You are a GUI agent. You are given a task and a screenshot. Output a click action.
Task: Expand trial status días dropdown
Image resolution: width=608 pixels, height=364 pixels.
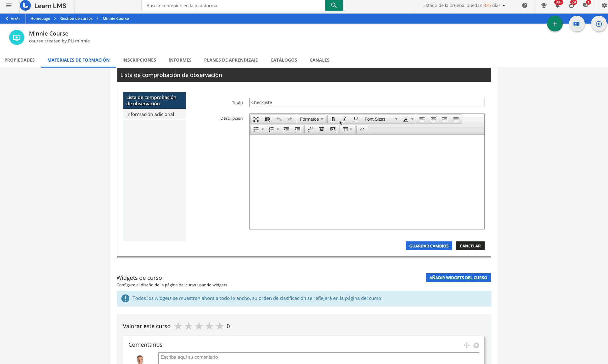pyautogui.click(x=464, y=5)
